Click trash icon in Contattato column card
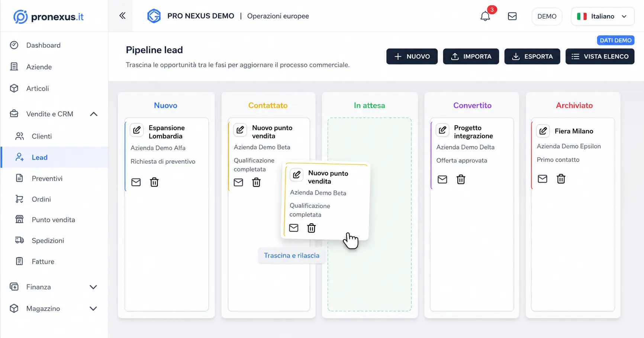The height and width of the screenshot is (338, 644). pos(256,182)
